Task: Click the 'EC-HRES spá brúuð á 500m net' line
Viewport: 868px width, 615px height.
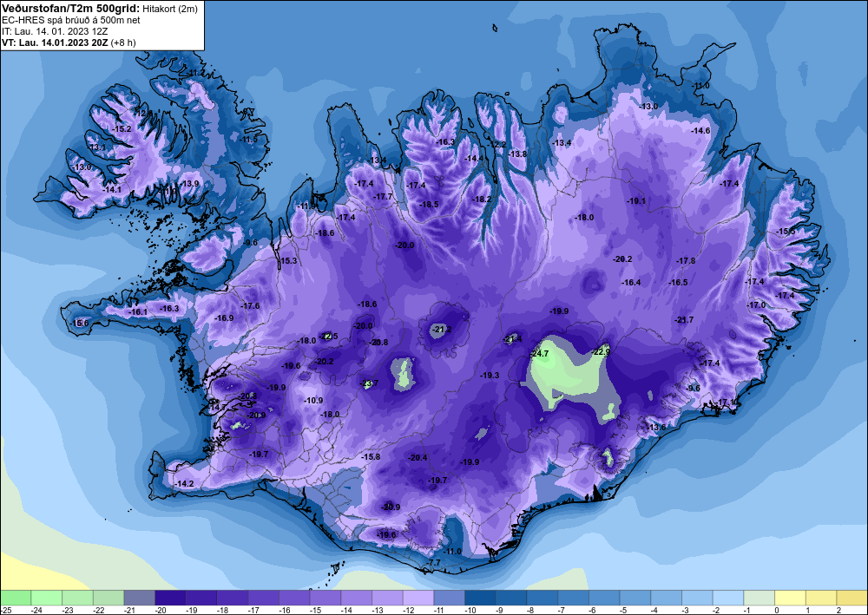Action: coord(71,20)
